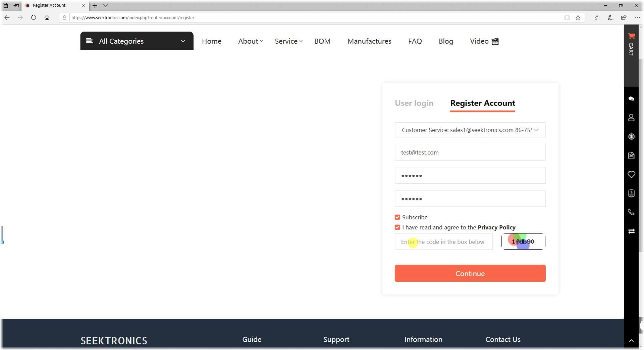Click the Support footer heading
The height and width of the screenshot is (350, 644).
click(x=336, y=340)
